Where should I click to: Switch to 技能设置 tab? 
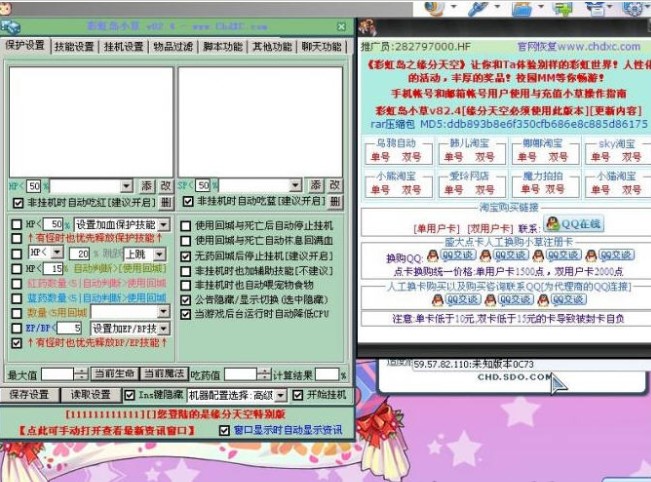coord(74,46)
